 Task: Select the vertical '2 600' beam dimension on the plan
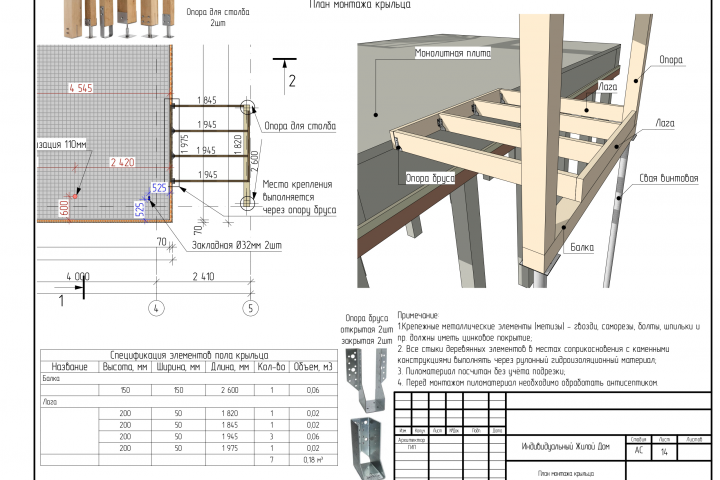[255, 161]
